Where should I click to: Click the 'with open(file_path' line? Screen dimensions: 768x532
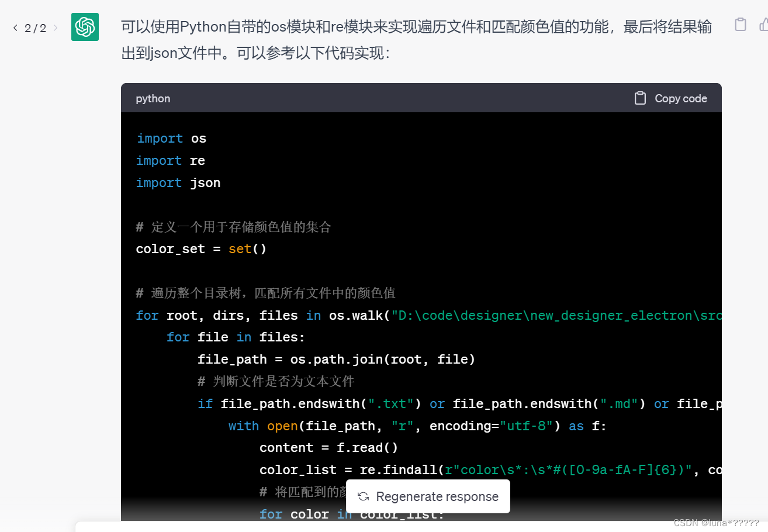417,426
